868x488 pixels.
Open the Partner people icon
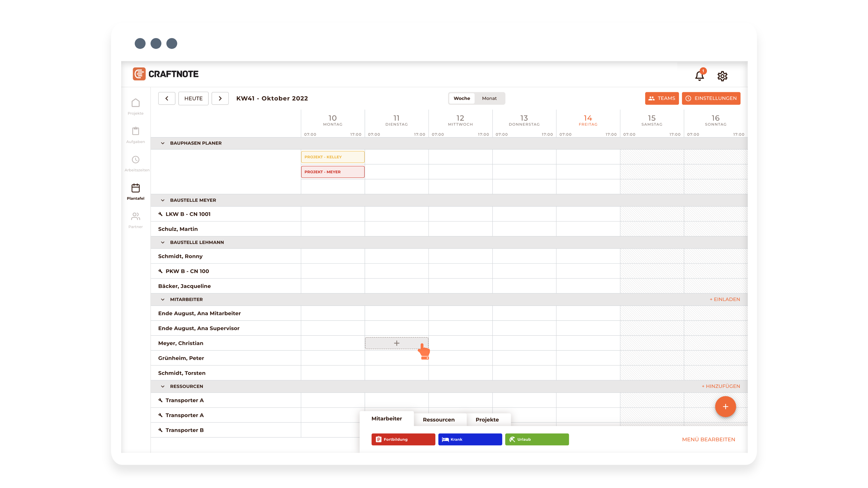point(135,216)
